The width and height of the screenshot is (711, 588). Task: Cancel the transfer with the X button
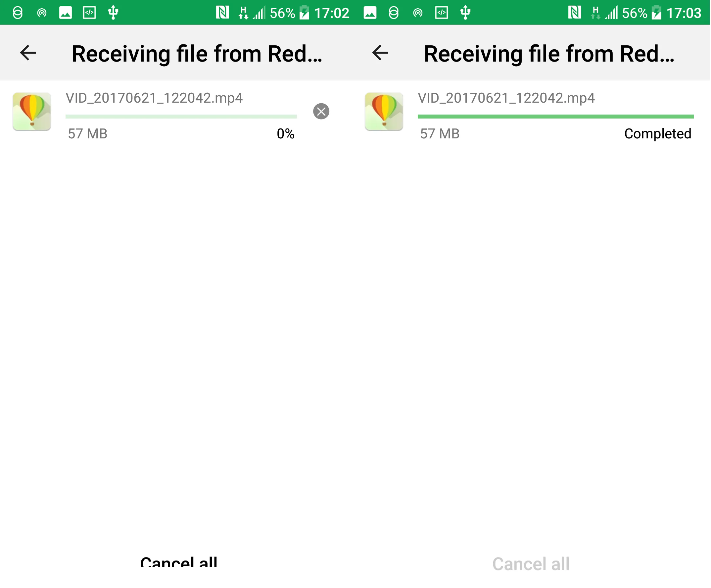point(322,112)
